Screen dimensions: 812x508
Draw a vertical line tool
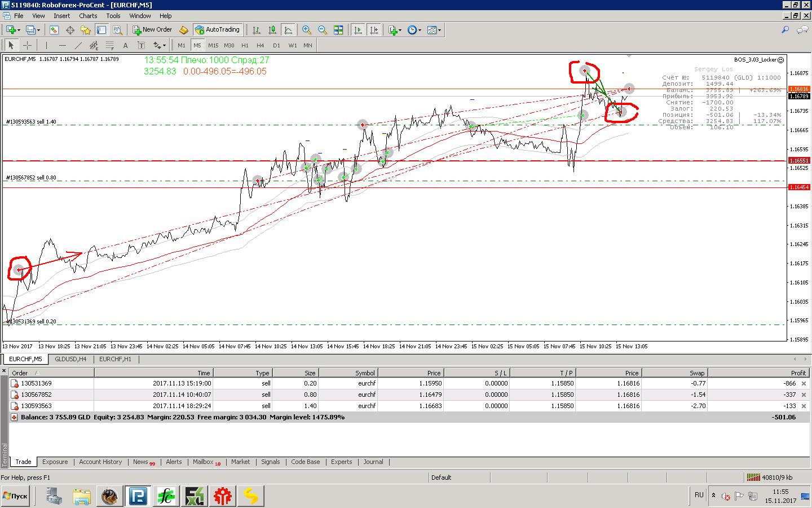coord(46,45)
